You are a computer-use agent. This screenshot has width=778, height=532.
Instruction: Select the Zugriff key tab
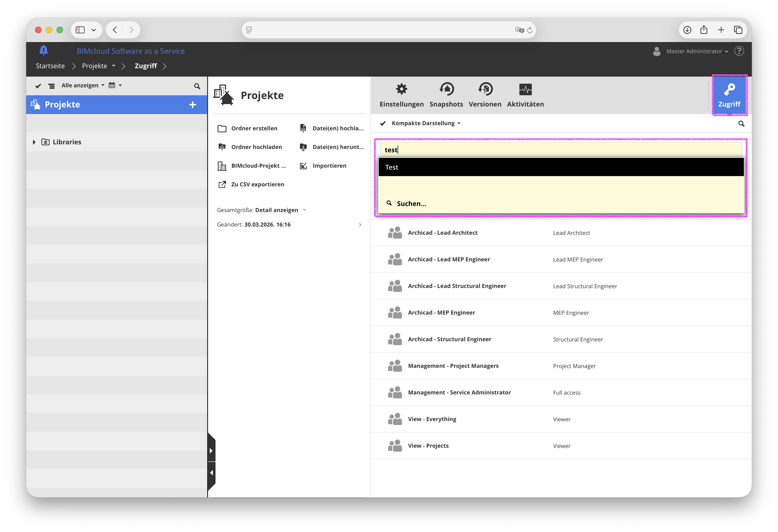point(729,95)
